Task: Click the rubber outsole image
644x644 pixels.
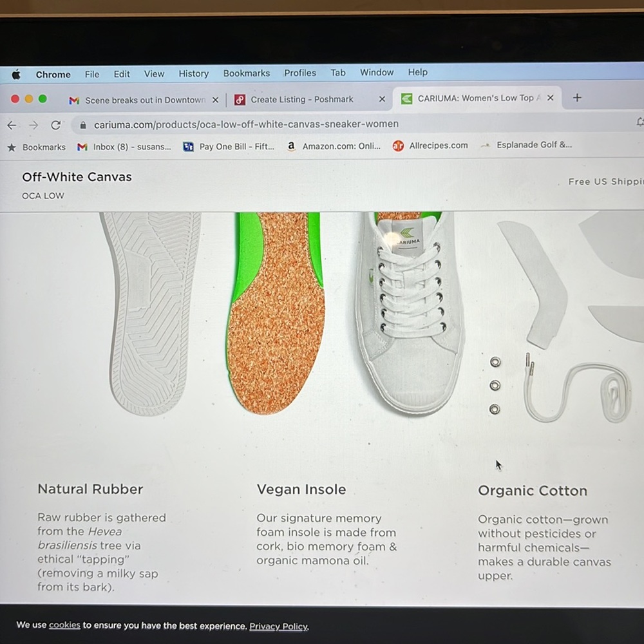Action: (151, 314)
